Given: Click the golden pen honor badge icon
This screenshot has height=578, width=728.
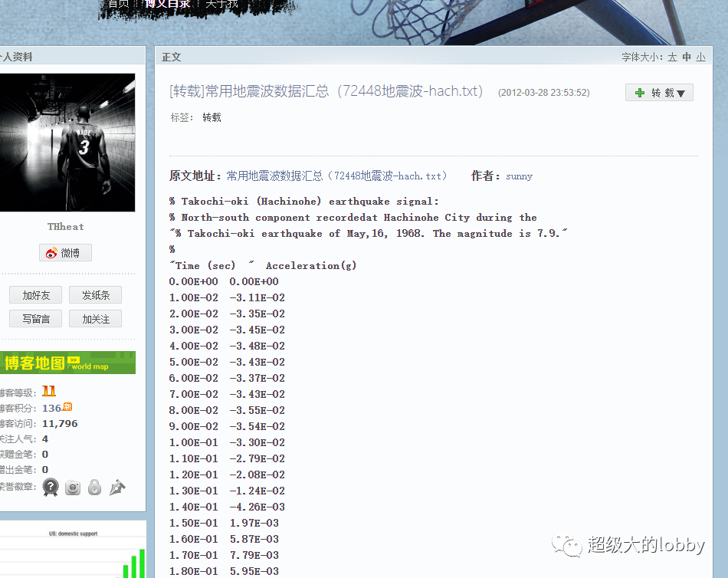Looking at the screenshot, I should pos(116,487).
